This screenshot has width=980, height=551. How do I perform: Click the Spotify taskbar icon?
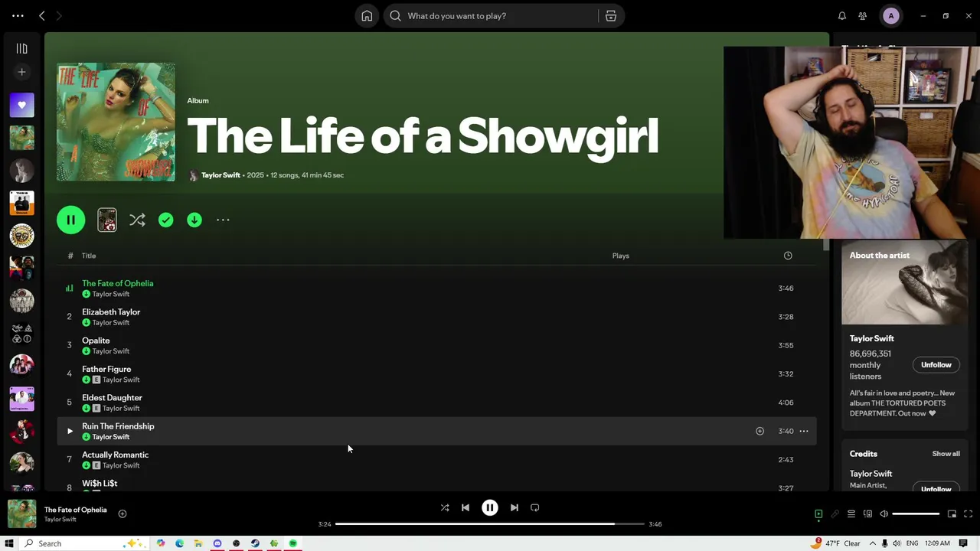click(292, 543)
